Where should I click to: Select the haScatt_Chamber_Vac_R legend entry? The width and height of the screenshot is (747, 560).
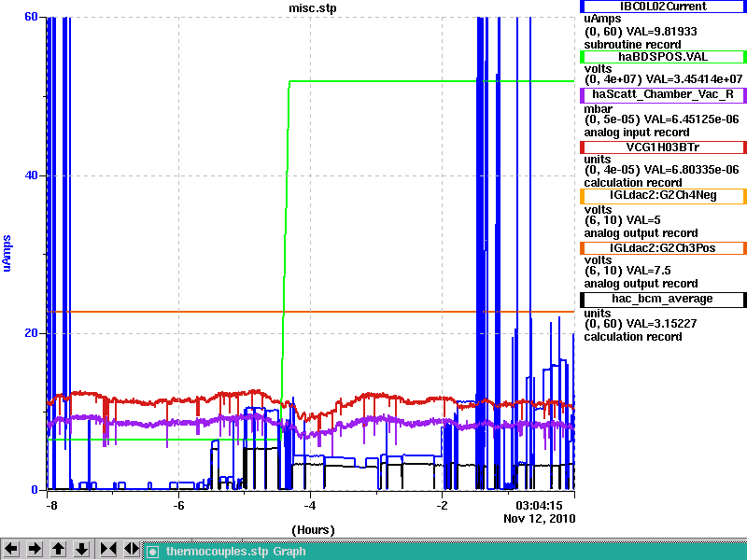(x=663, y=94)
